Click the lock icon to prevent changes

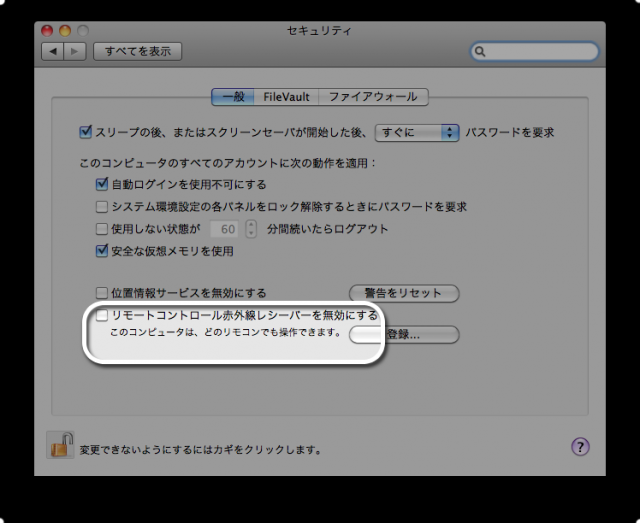tap(60, 445)
